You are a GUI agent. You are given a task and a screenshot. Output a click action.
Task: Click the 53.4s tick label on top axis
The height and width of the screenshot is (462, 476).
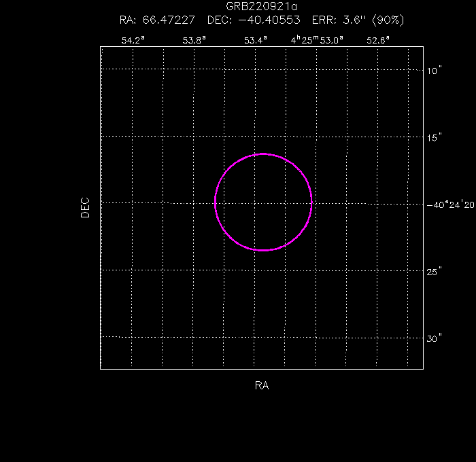(256, 41)
